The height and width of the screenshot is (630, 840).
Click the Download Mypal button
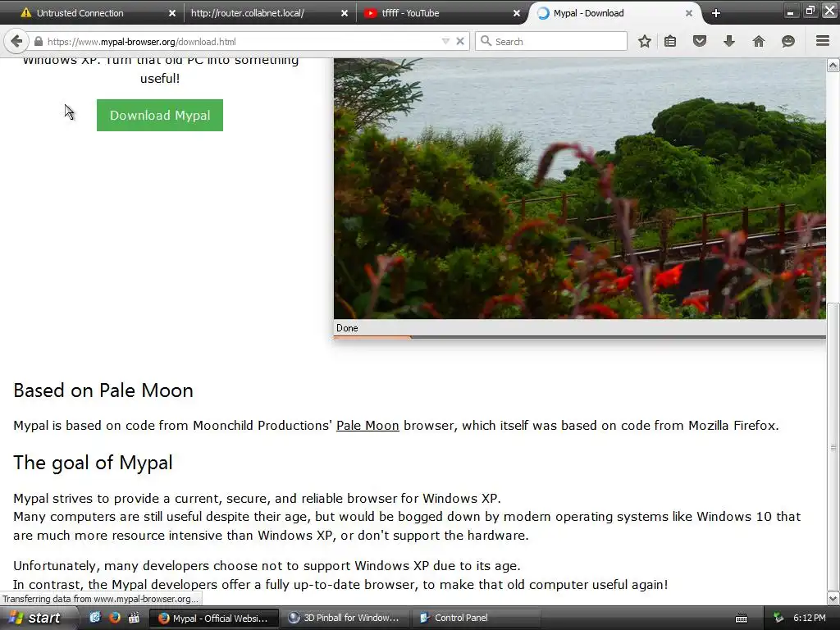tap(160, 115)
